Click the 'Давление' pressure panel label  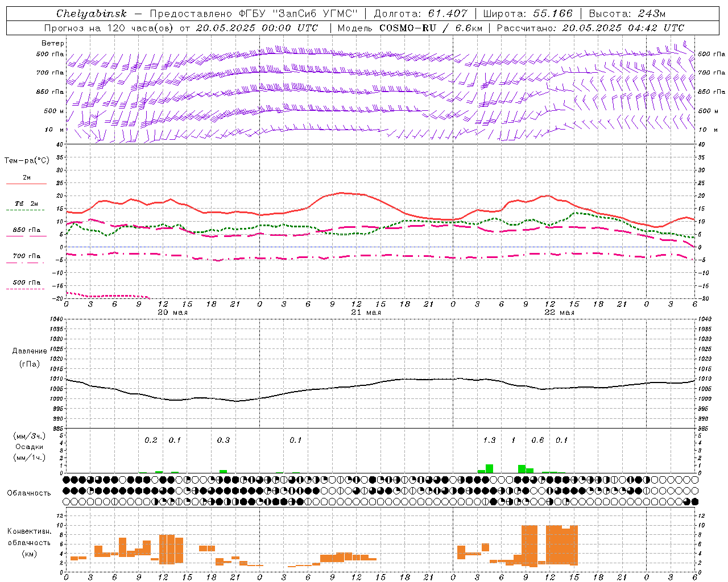[x=30, y=351]
